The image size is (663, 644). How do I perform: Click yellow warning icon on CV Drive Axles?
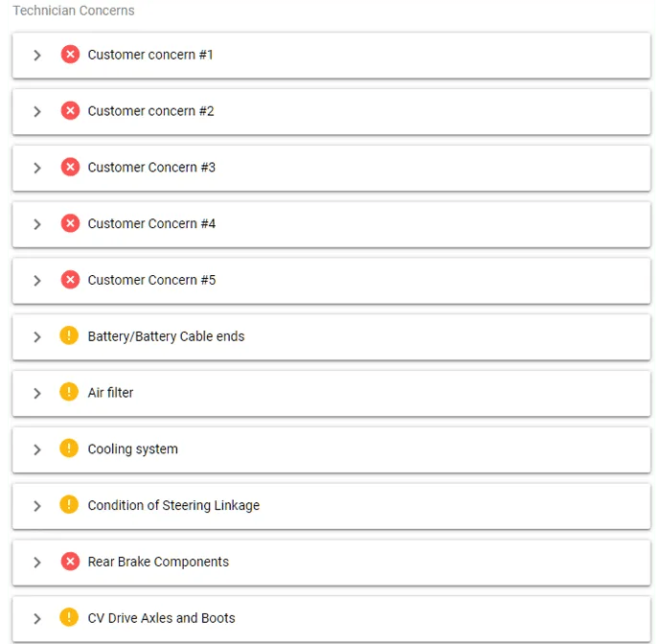pos(69,617)
